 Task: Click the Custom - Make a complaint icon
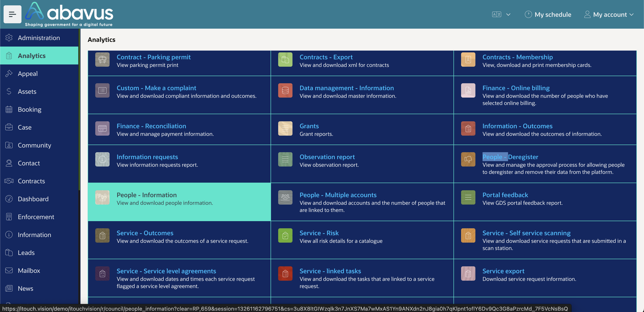point(102,90)
